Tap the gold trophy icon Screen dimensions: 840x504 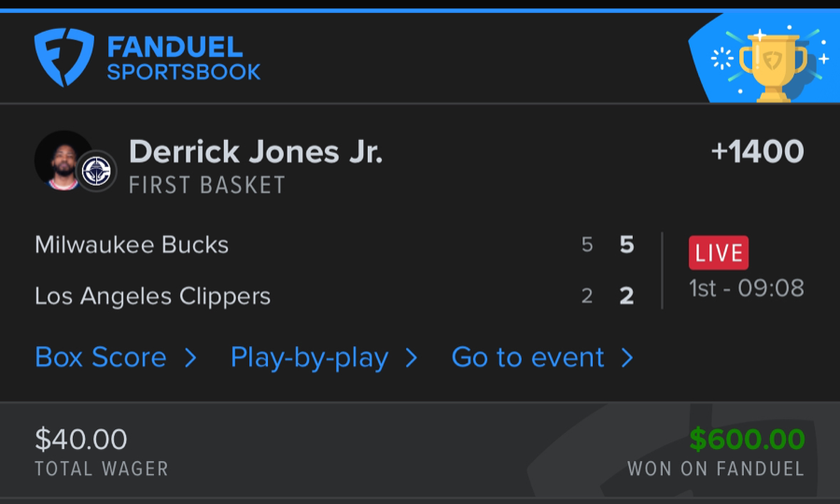[x=772, y=60]
